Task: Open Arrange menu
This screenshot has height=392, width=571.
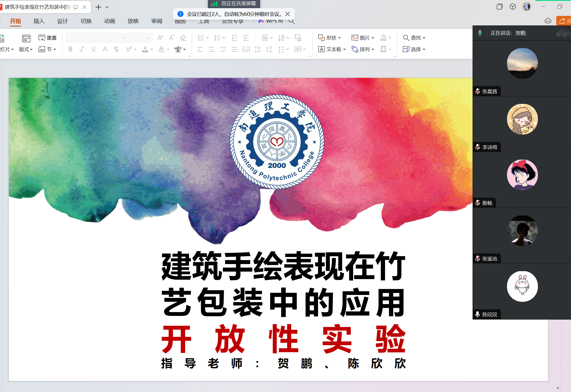Action: pyautogui.click(x=363, y=49)
